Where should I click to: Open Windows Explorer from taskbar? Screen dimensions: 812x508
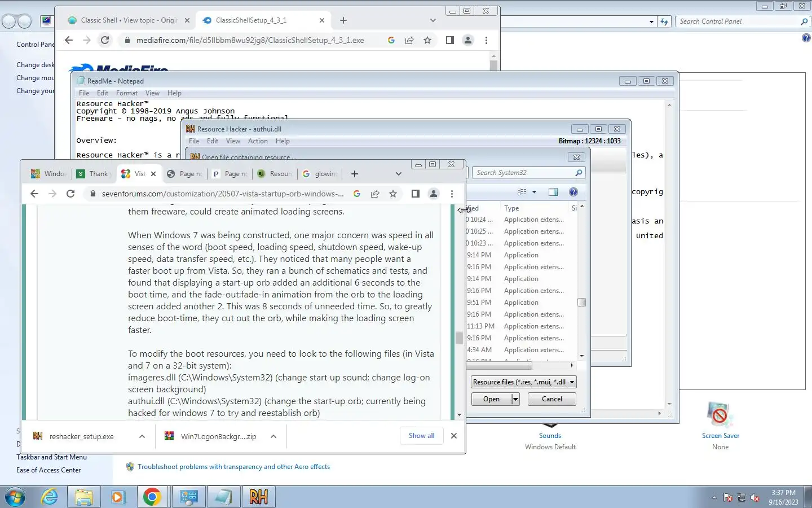coord(83,497)
